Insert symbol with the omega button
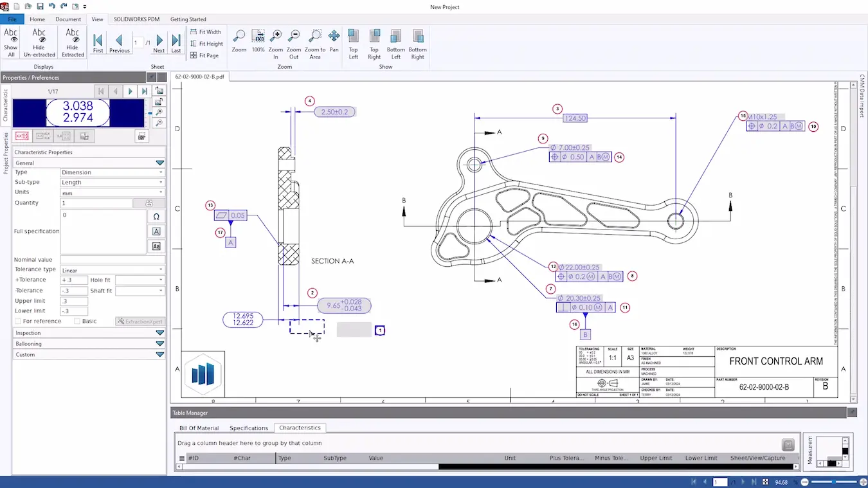Screen dimensions: 868x488 click(156, 217)
